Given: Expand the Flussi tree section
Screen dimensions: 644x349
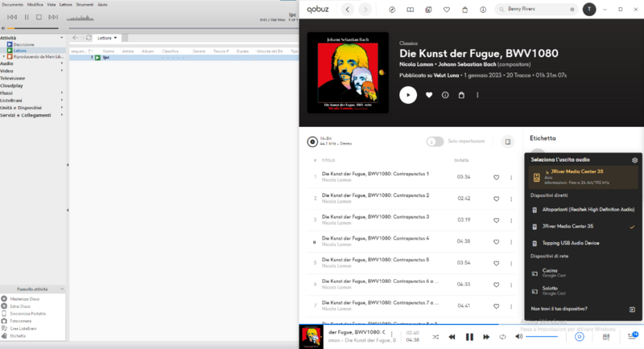Looking at the screenshot, I should (x=62, y=92).
